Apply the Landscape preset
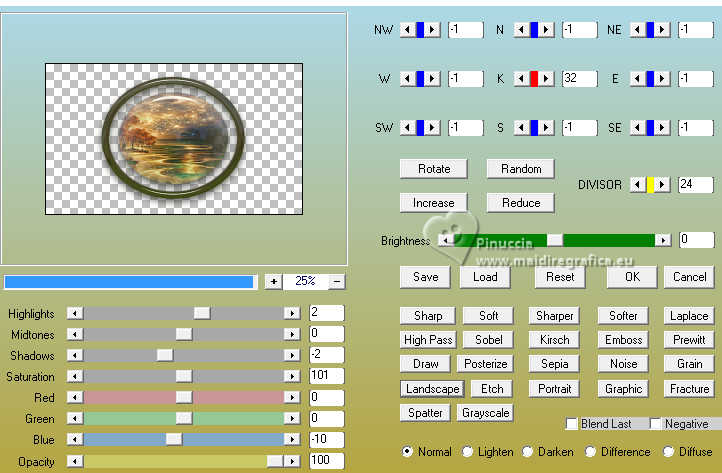Screen dimensions: 722x473 [x=432, y=389]
